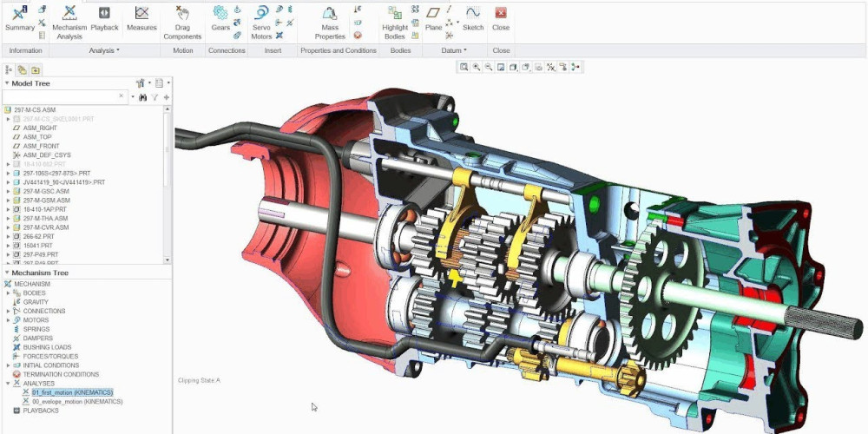Expand 297-M-CS_SKEL0001.PRT node

[9, 119]
